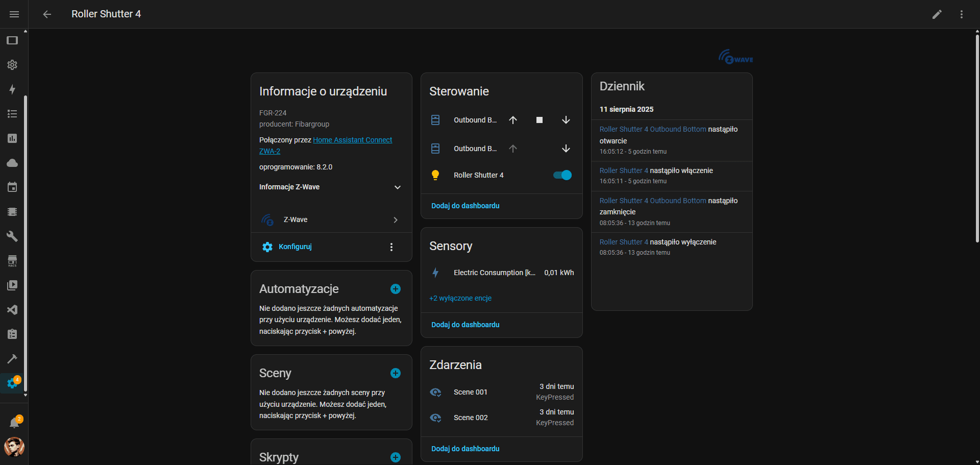Screen dimensions: 980x465
Task: Click close-cover down arrow on second Outbound row
Action: [x=566, y=149]
